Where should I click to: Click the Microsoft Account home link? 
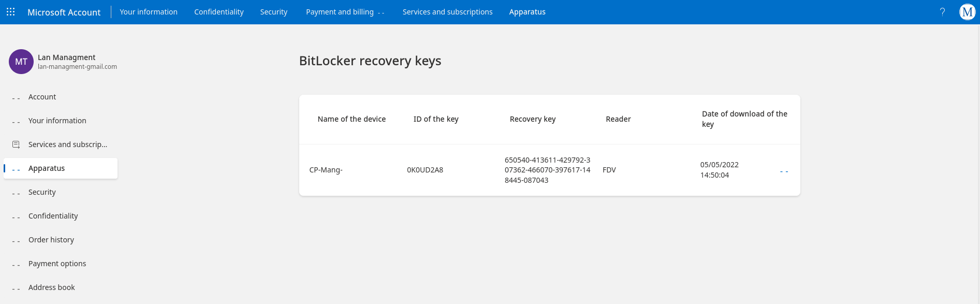(x=64, y=12)
